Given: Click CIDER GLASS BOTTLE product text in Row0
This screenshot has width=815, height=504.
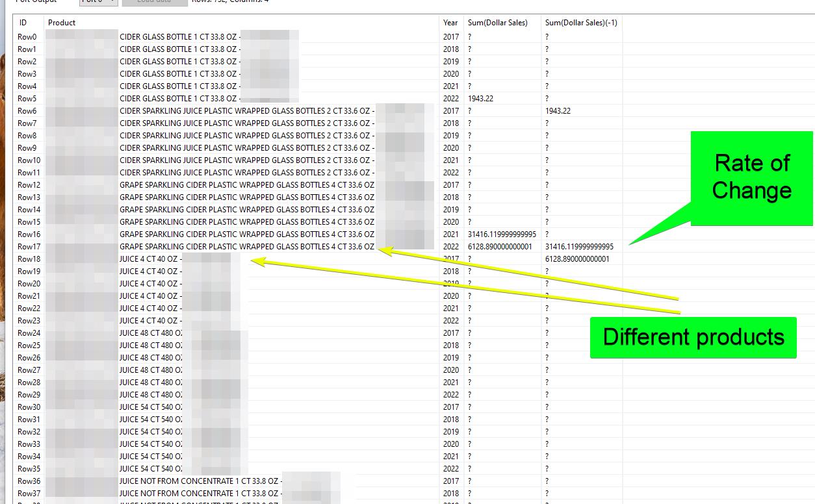Looking at the screenshot, I should (179, 37).
